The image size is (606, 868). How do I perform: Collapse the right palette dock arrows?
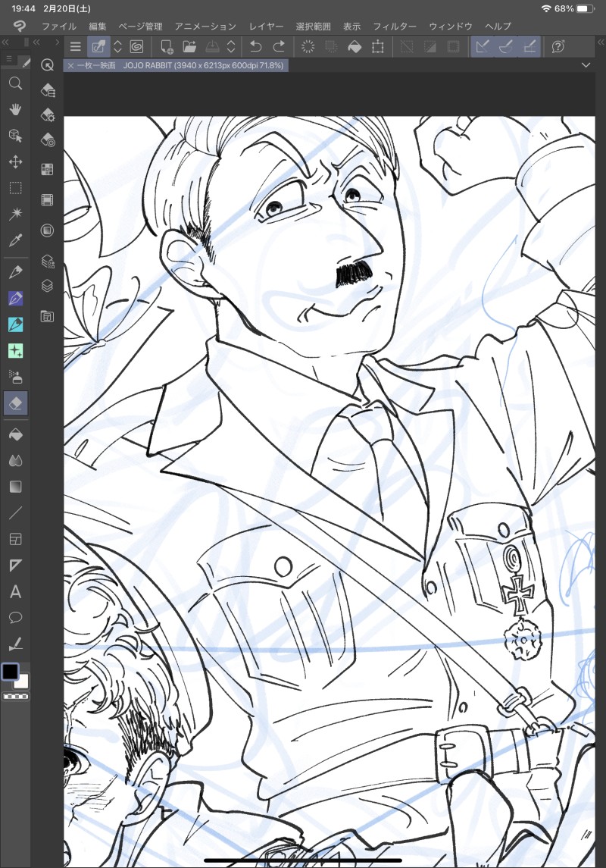[x=601, y=42]
